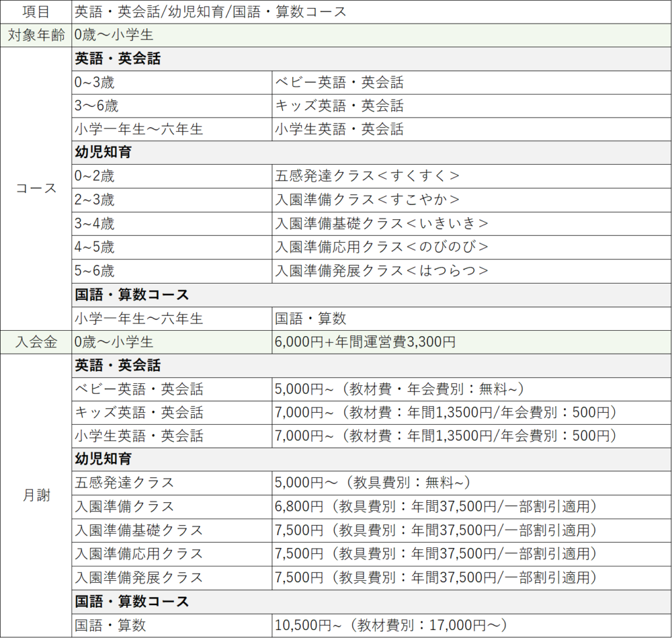This screenshot has width=672, height=638.
Task: Select the 対象年齢 row label
Action: coord(36,35)
